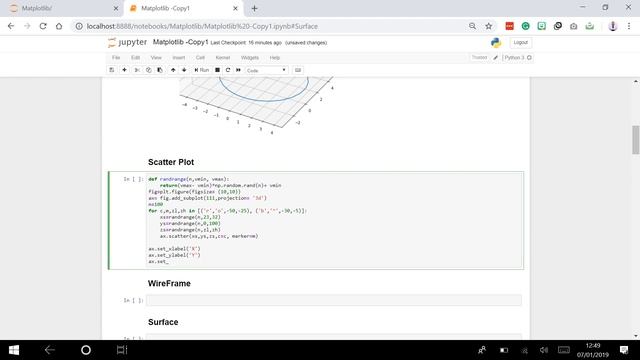
Task: Click the Python logo icon
Action: point(496,42)
